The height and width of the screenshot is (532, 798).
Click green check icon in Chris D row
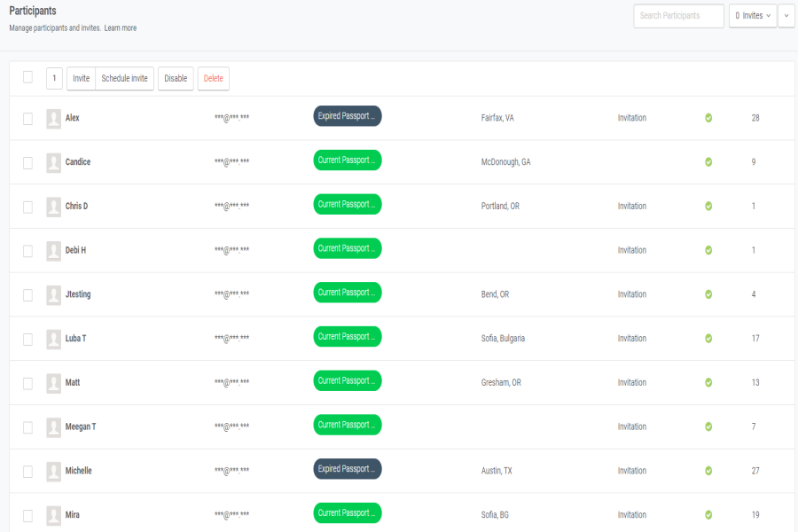click(x=708, y=207)
